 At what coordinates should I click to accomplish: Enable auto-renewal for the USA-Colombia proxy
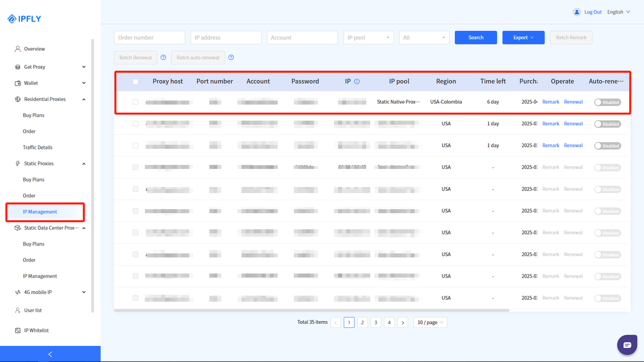tap(607, 102)
